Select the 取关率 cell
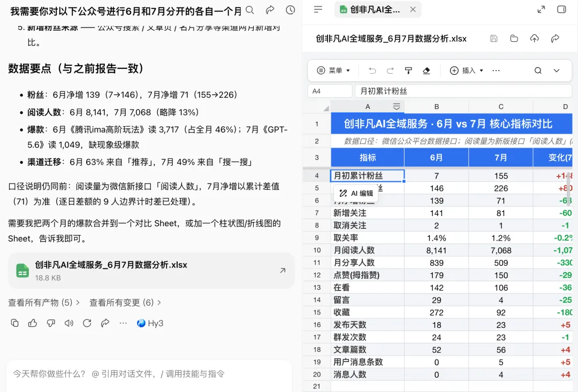The width and height of the screenshot is (578, 392). tap(368, 237)
